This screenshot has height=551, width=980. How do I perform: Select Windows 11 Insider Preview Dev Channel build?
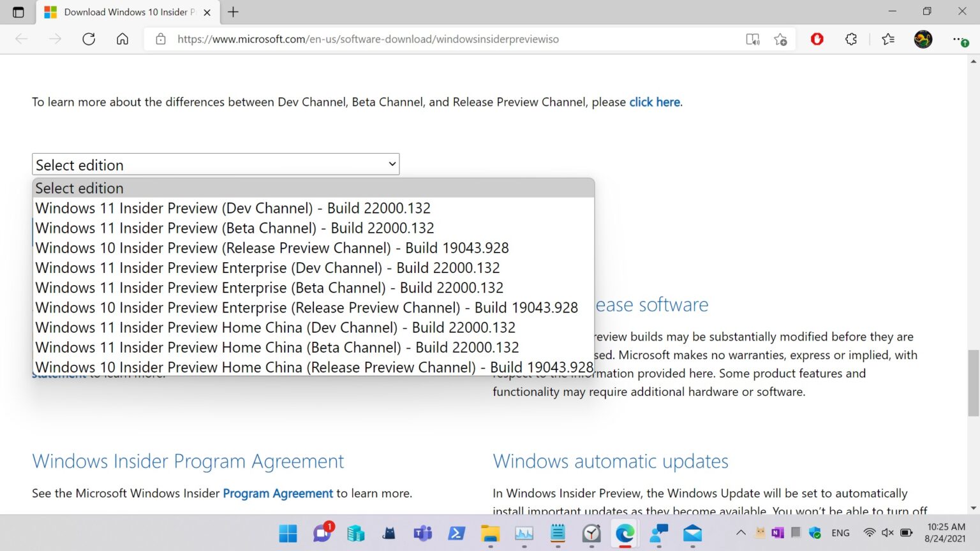point(234,208)
